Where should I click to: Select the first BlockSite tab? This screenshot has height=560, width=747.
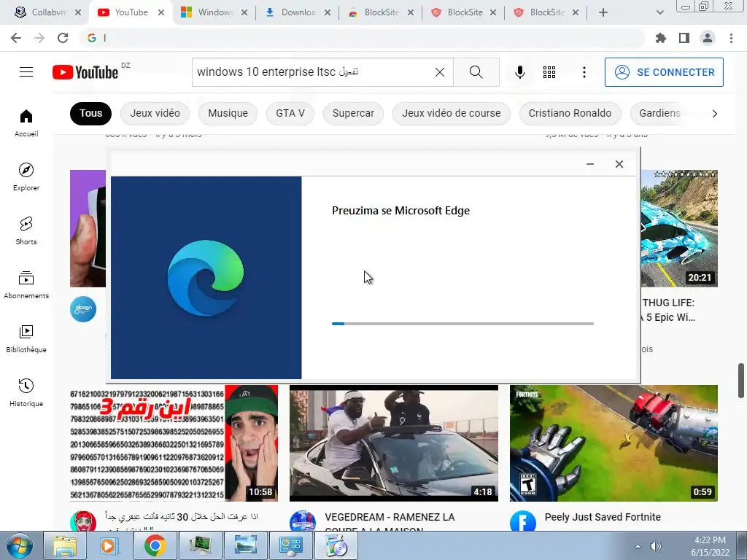coord(381,12)
